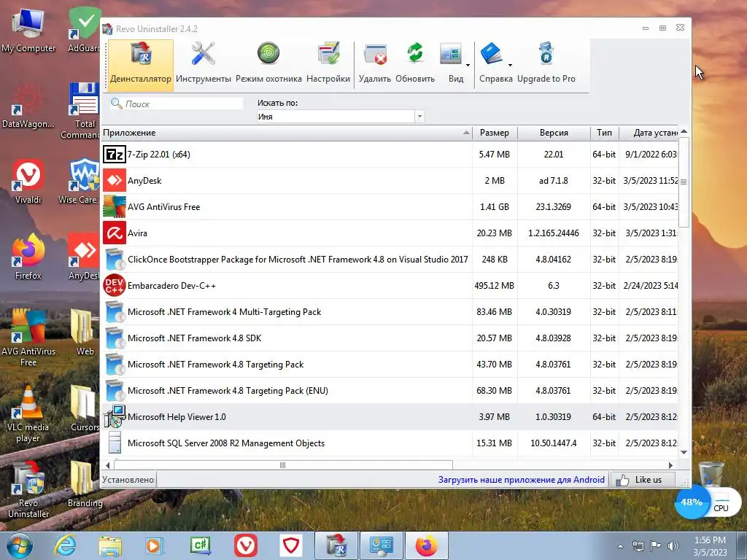Open the VLC media player desktop shortcut
This screenshot has height=560, width=747.
(28, 414)
